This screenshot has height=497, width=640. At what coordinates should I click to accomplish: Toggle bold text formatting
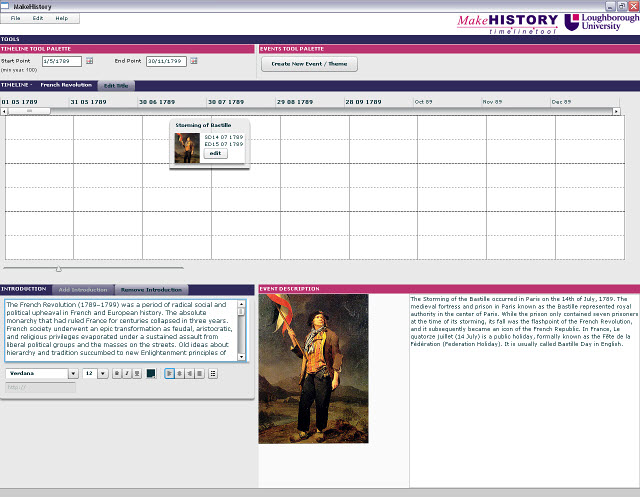tap(116, 373)
